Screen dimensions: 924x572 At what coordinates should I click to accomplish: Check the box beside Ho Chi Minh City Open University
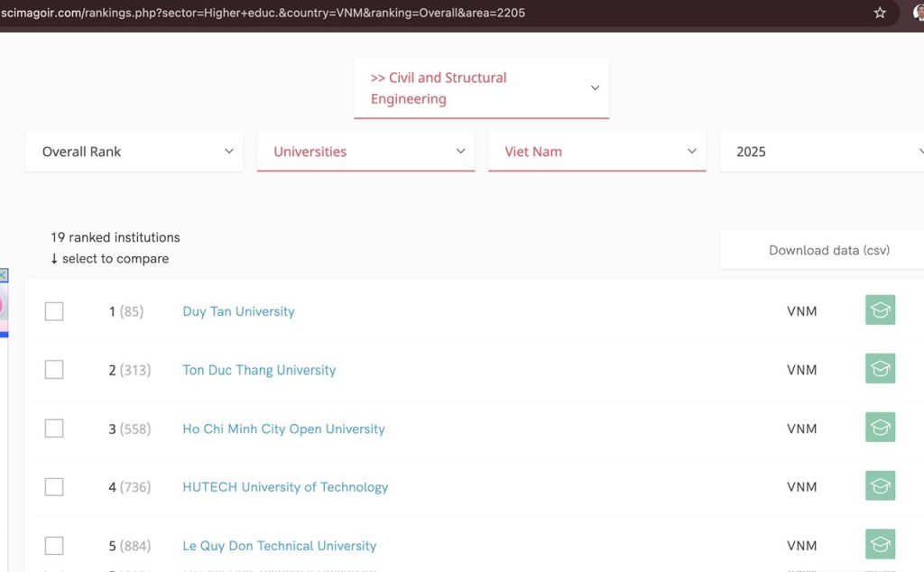click(54, 429)
